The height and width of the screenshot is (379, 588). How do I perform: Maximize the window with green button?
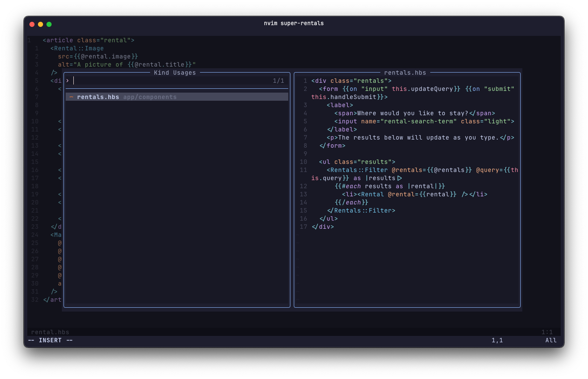point(49,24)
